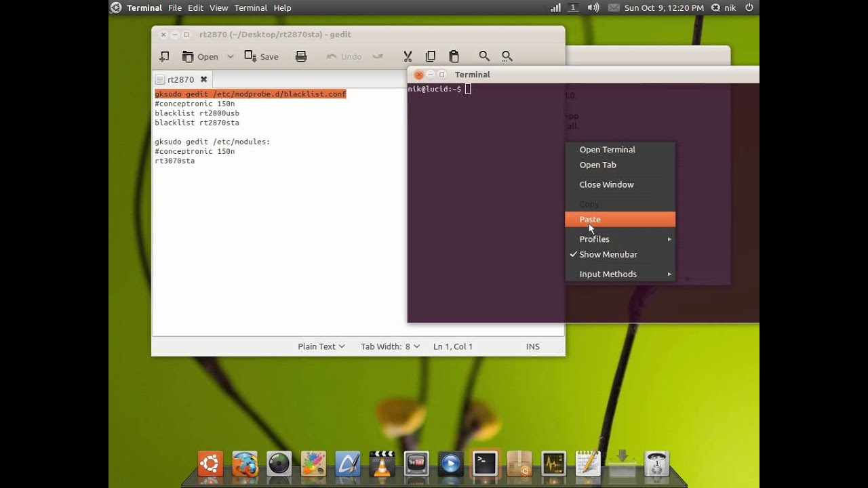Choose Open Tab from context menu
The height and width of the screenshot is (488, 868).
coord(620,165)
